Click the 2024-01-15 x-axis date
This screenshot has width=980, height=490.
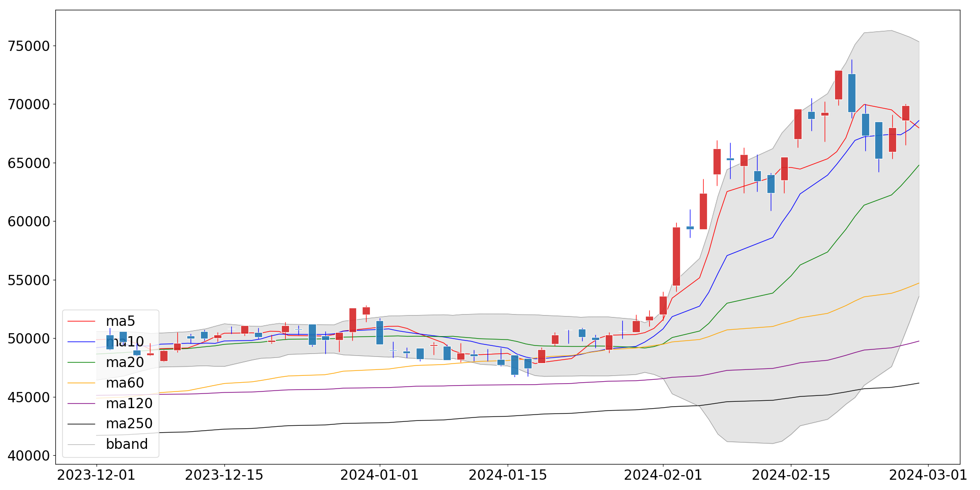click(x=508, y=475)
